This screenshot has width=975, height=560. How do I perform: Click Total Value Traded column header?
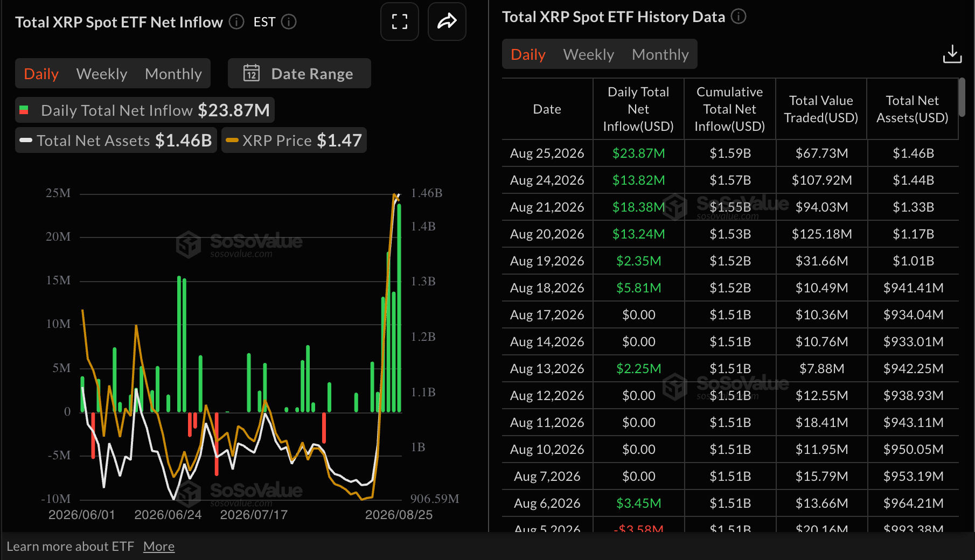pyautogui.click(x=821, y=109)
